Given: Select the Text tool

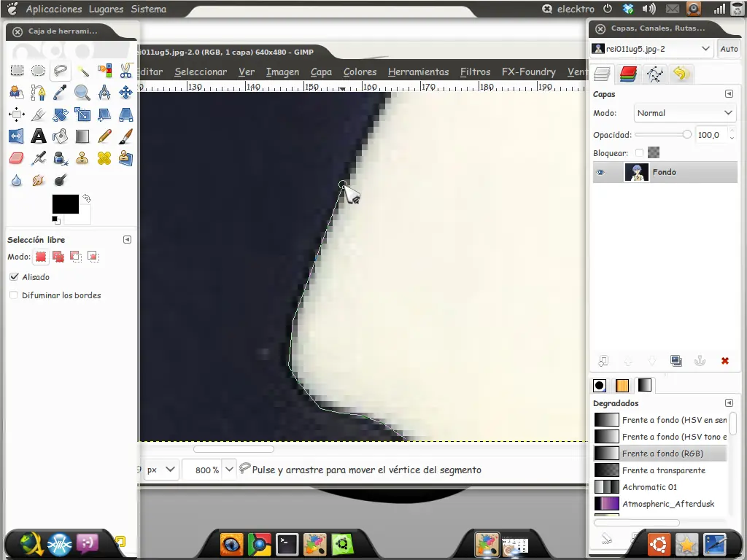Looking at the screenshot, I should click(x=38, y=136).
